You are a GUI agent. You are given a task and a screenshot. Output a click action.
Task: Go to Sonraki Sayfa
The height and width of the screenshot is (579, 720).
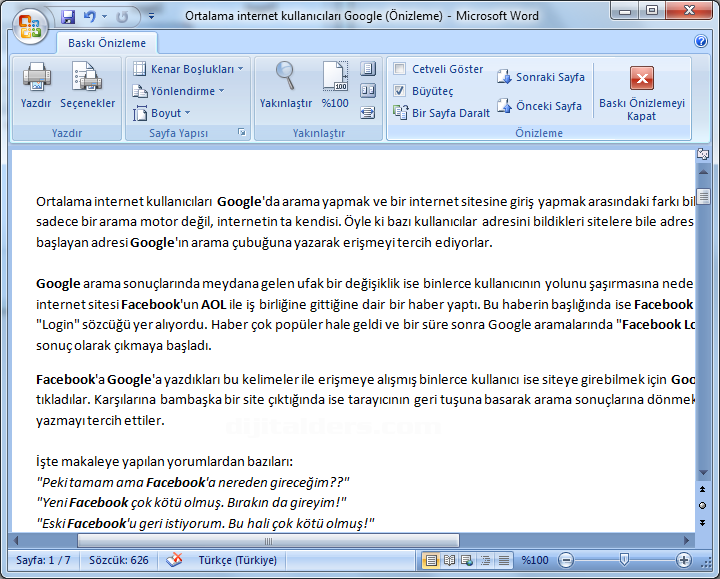(540, 77)
